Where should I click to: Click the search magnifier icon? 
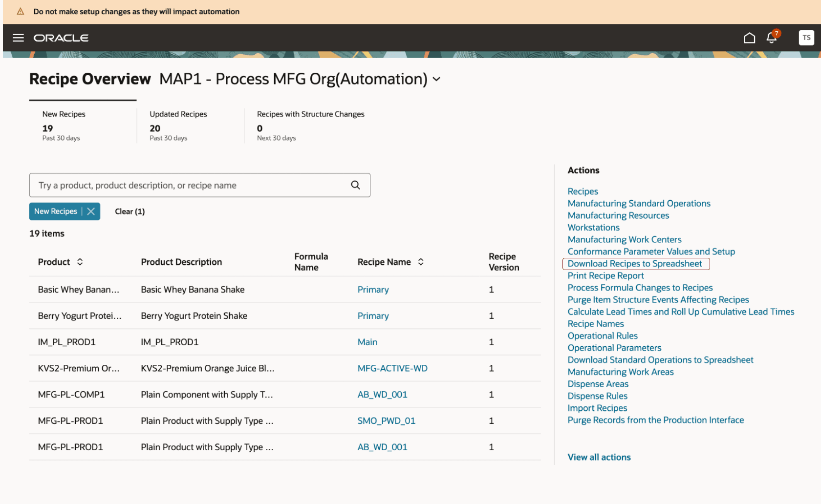pyautogui.click(x=355, y=185)
